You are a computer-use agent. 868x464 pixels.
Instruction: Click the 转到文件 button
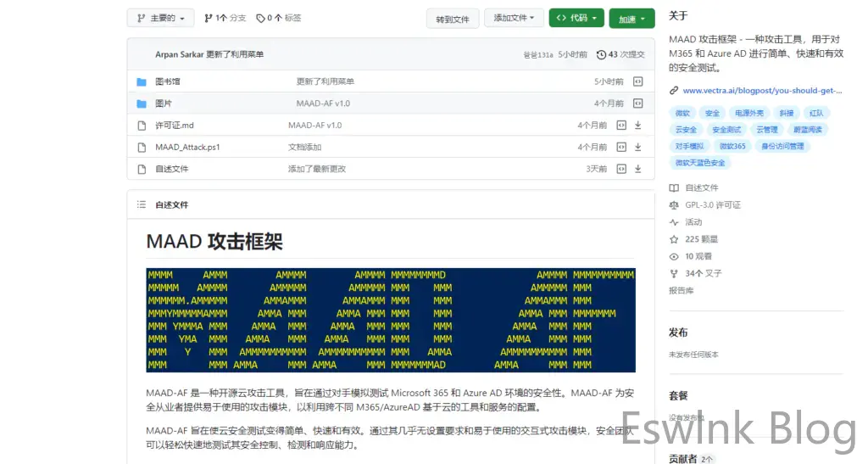click(x=452, y=19)
